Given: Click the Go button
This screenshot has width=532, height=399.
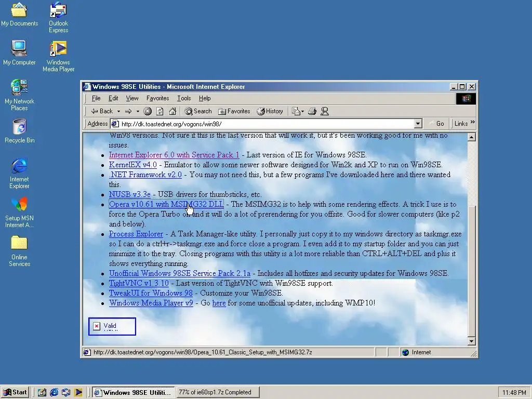Looking at the screenshot, I should pyautogui.click(x=436, y=124).
